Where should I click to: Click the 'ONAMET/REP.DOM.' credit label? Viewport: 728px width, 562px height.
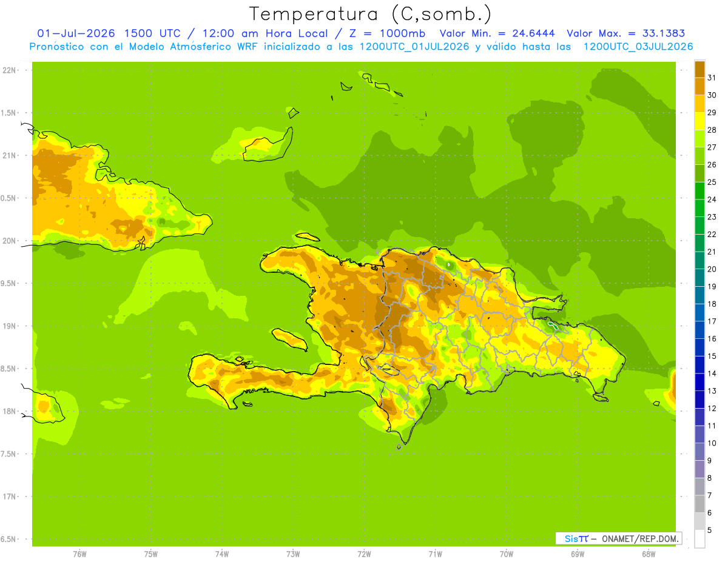pyautogui.click(x=640, y=538)
